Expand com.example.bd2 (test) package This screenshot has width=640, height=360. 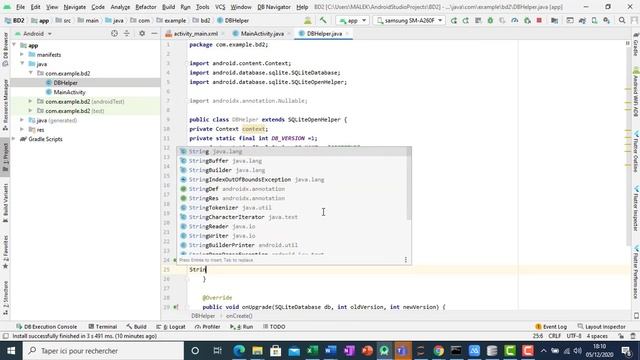(x=30, y=111)
